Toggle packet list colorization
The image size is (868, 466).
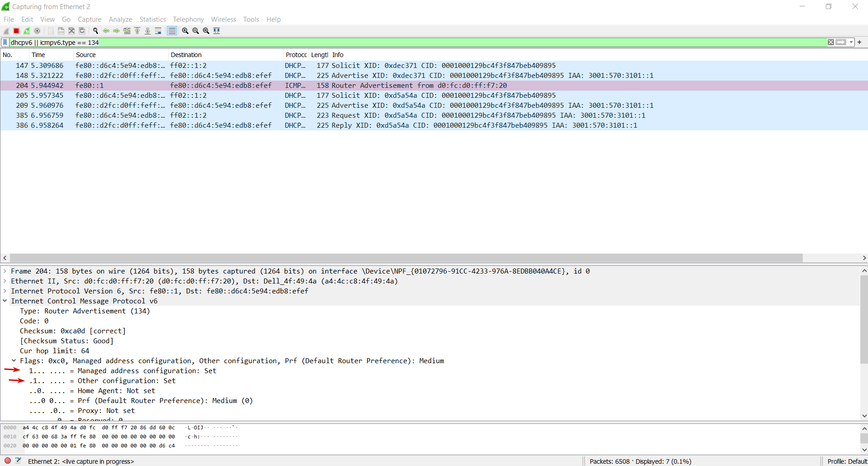tap(172, 31)
